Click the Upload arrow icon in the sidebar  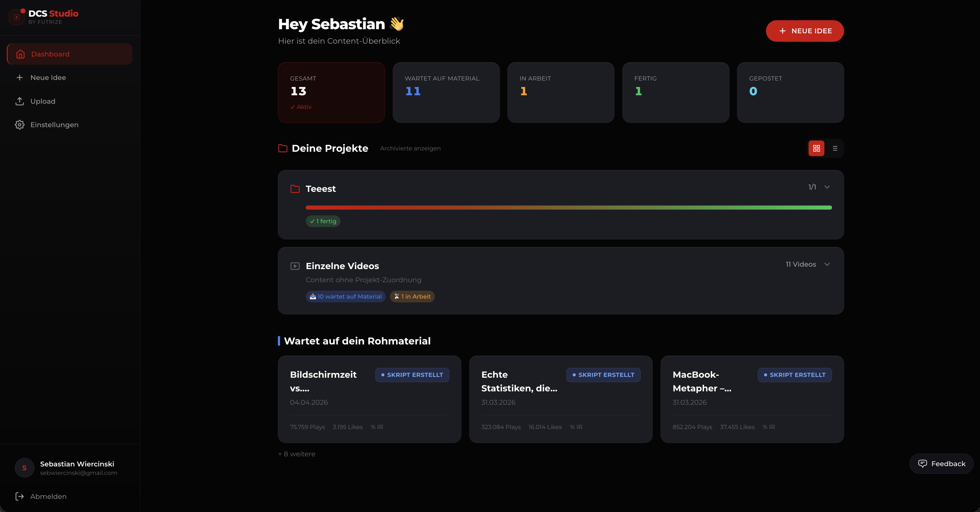coord(20,101)
